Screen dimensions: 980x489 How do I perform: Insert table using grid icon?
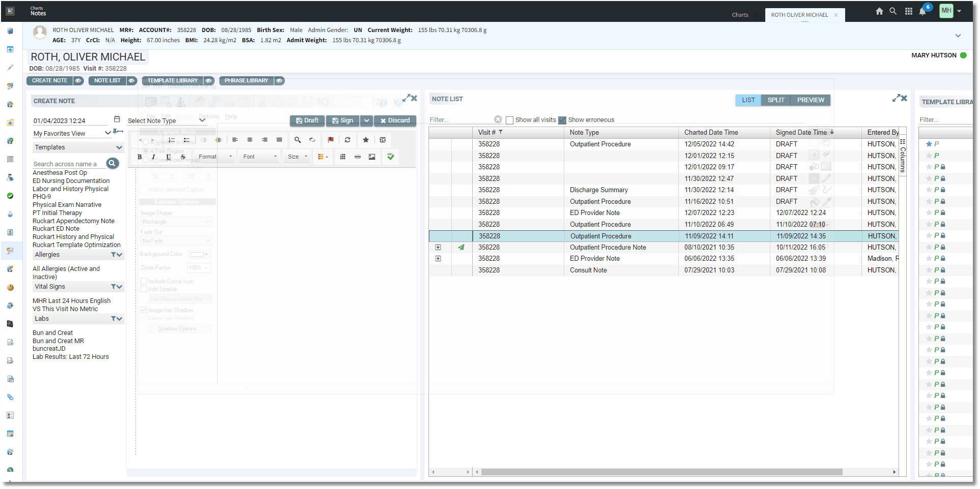click(342, 157)
